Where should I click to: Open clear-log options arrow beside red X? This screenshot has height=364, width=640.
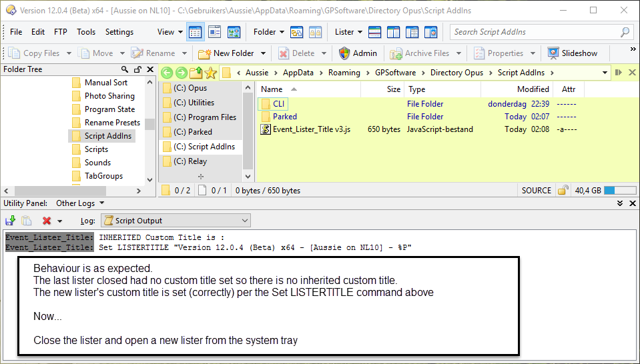click(59, 221)
